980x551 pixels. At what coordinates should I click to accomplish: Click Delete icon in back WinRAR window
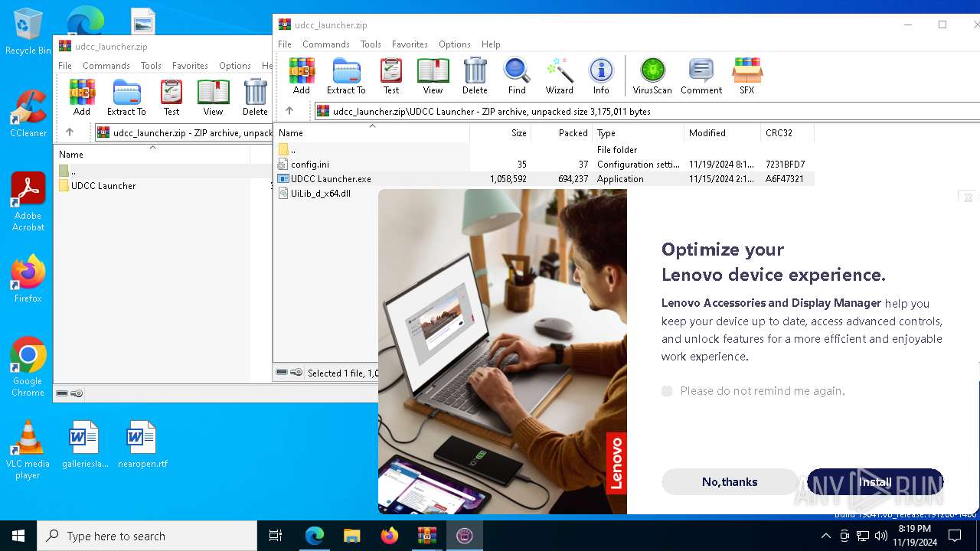click(255, 97)
